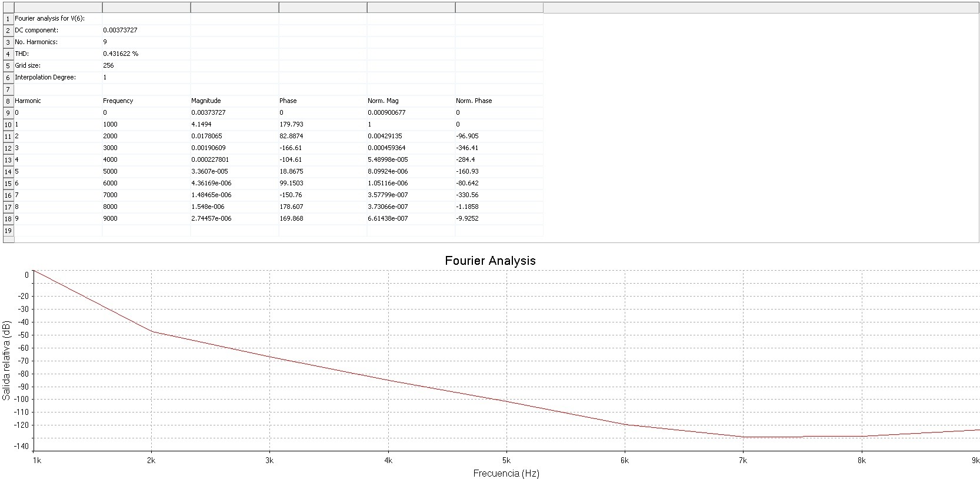Select the -120 tick label on y-axis
The height and width of the screenshot is (479, 980).
coord(22,425)
